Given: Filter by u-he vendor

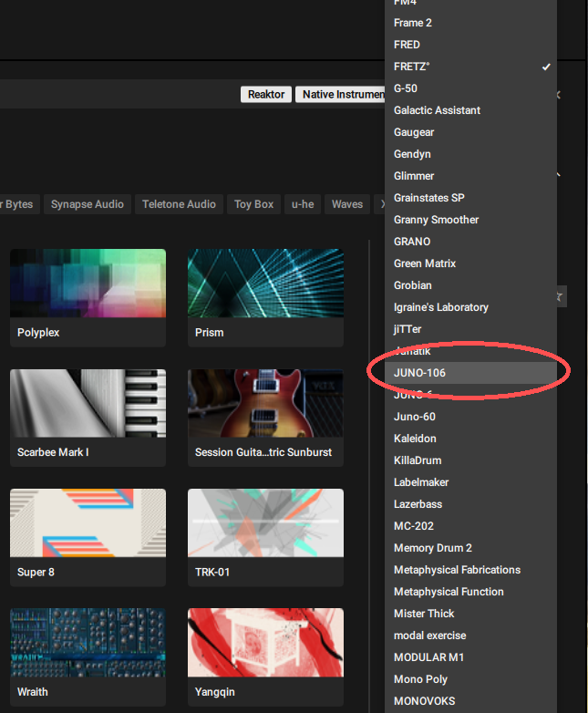Looking at the screenshot, I should (303, 204).
